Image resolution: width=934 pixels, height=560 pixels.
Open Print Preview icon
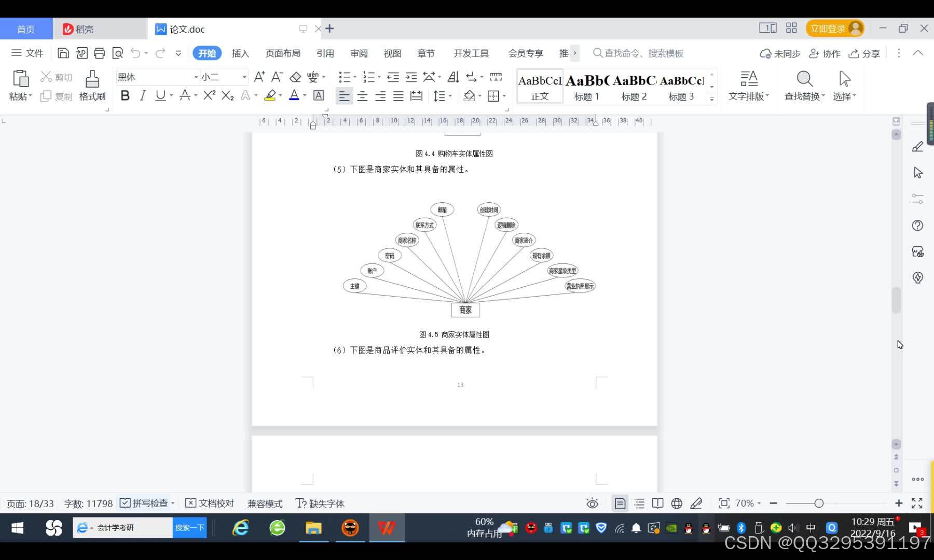point(118,53)
